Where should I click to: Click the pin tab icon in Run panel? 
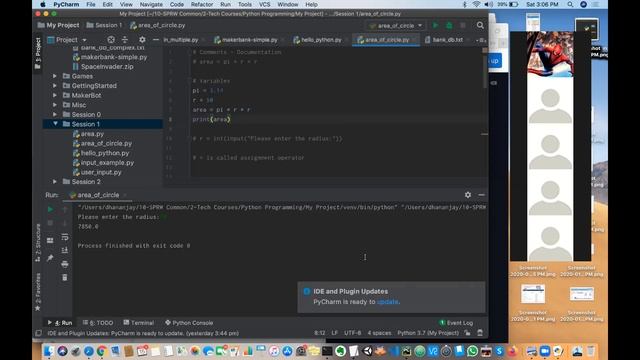point(50,258)
